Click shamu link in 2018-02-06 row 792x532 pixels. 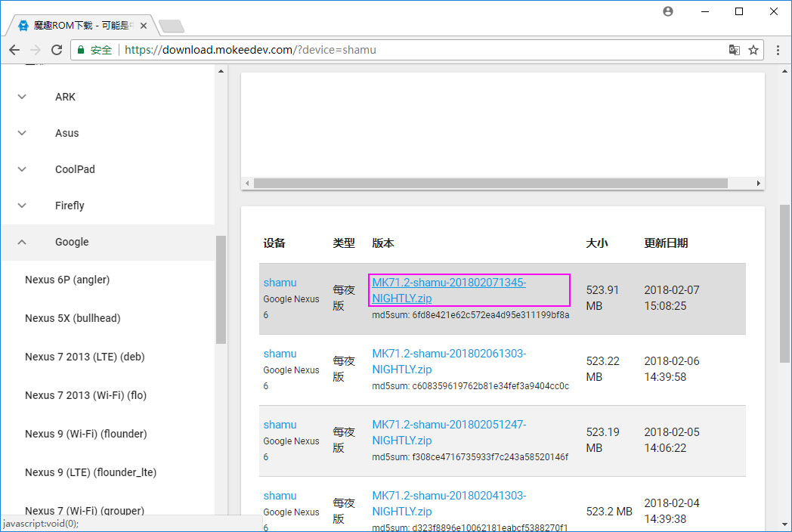[280, 354]
